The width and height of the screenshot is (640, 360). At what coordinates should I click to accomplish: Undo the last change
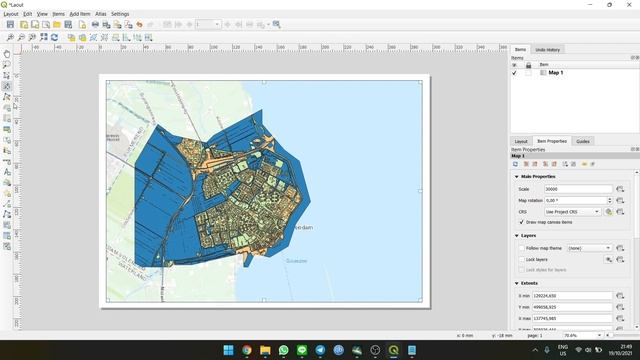(139, 24)
